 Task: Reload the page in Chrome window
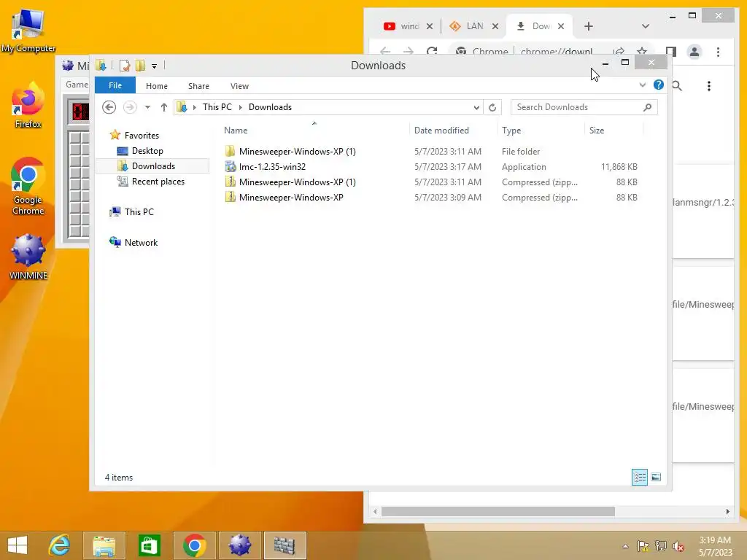[x=432, y=52]
